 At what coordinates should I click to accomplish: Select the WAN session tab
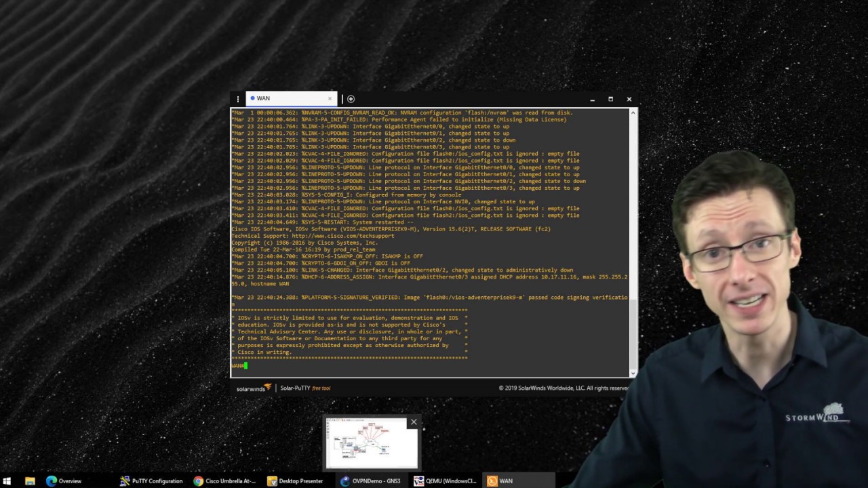pos(292,98)
